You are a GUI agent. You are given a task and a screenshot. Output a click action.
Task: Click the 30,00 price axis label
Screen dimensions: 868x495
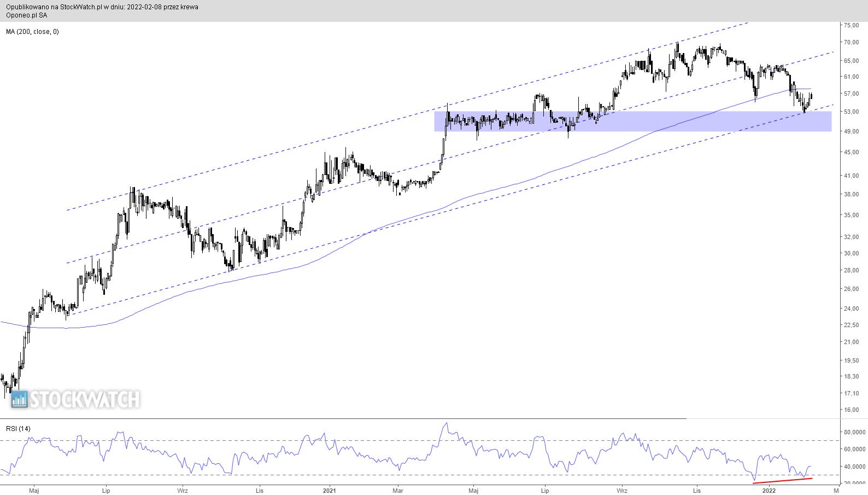click(x=851, y=253)
